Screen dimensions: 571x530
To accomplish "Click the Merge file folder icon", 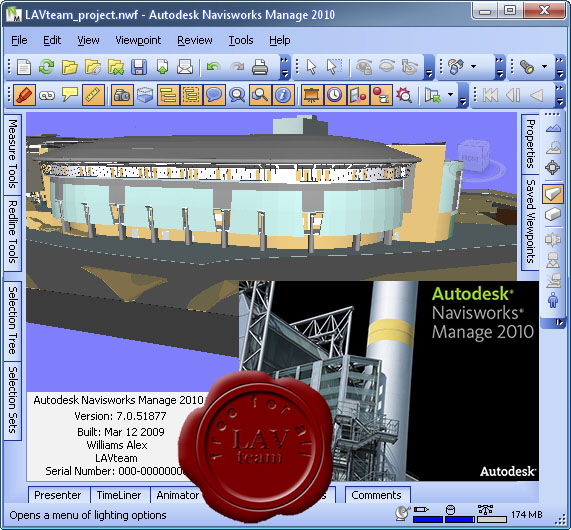I will [116, 67].
